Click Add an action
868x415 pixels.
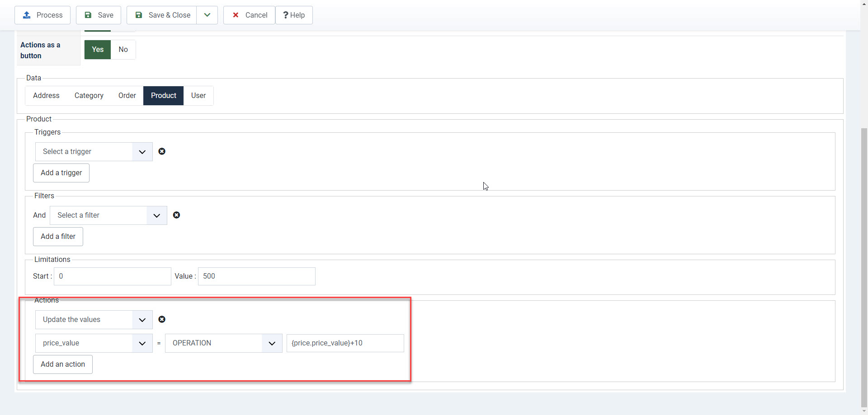(63, 364)
